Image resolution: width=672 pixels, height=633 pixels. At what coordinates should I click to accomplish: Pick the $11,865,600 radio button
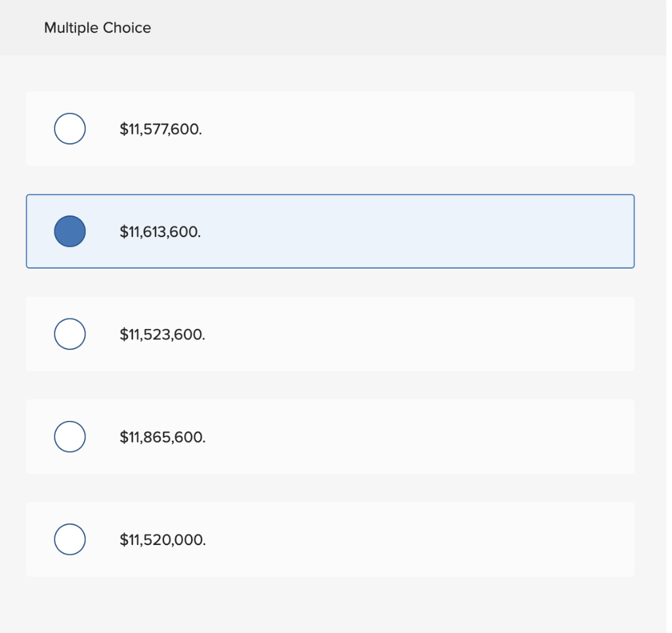[70, 436]
